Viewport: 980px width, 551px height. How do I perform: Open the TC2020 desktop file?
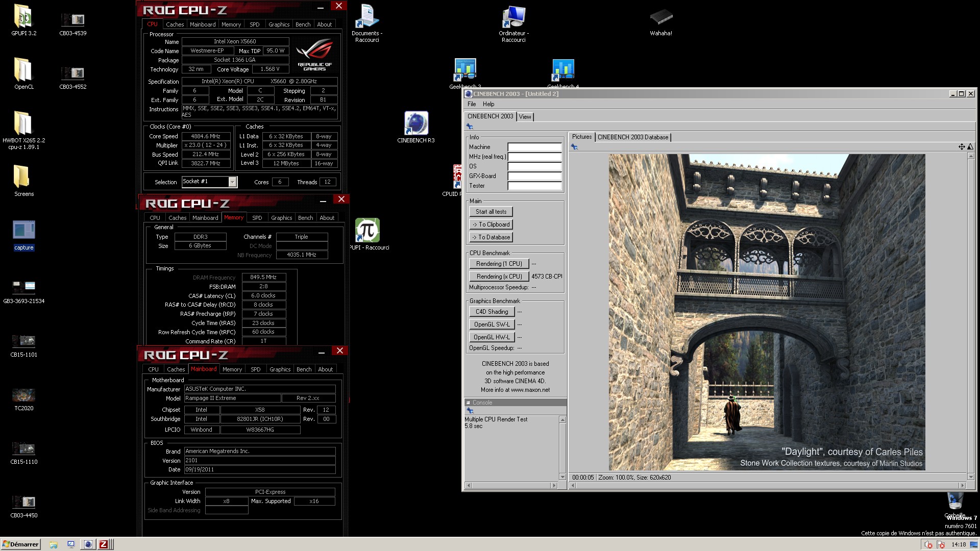pyautogui.click(x=23, y=398)
